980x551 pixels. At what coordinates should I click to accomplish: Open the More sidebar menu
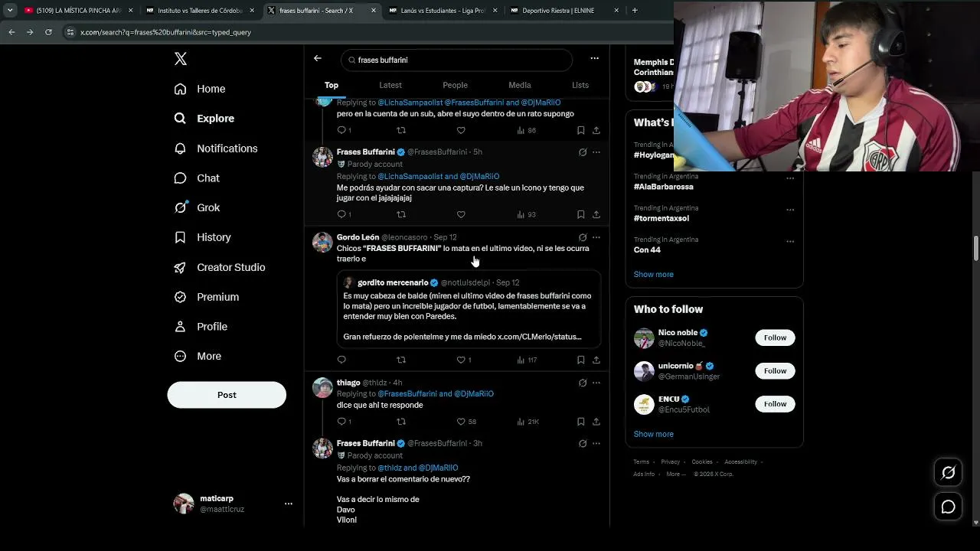(x=198, y=356)
